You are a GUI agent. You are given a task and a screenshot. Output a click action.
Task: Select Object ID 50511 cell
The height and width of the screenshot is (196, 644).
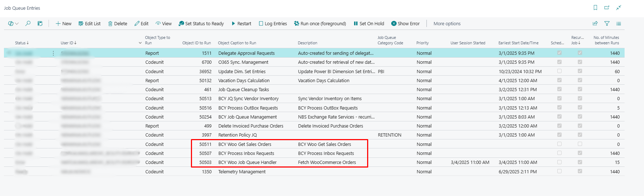(205, 144)
